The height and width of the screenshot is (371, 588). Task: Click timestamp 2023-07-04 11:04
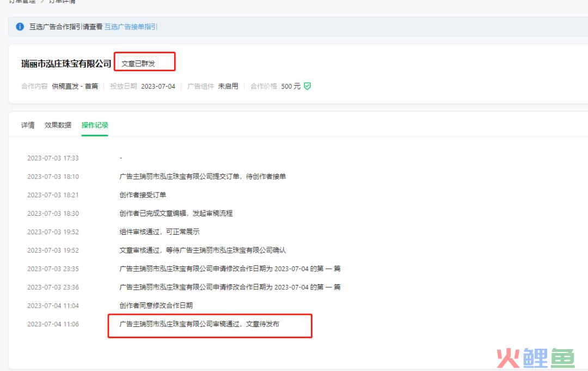pyautogui.click(x=53, y=306)
